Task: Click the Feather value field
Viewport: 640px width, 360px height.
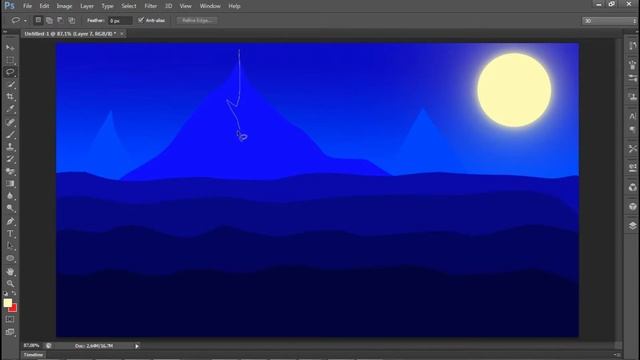Action: click(120, 20)
